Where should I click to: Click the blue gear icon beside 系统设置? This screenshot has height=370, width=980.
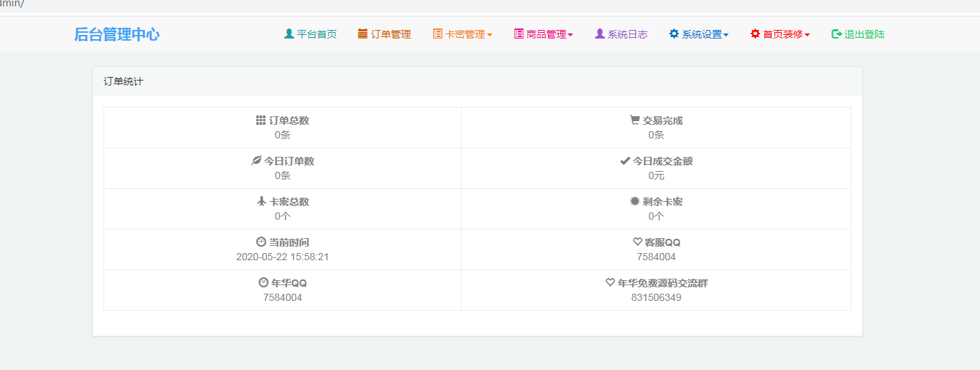click(674, 34)
